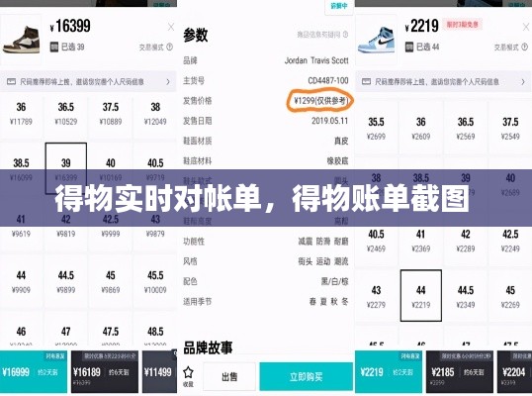This screenshot has height=396, width=532.
Task: Tap the size ruler icon in right banner
Action: [366, 81]
